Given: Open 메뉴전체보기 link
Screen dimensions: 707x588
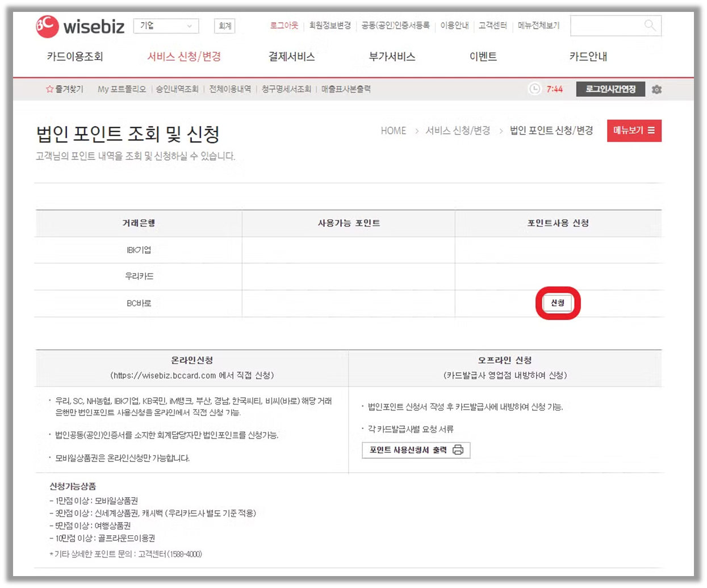Looking at the screenshot, I should 538,26.
